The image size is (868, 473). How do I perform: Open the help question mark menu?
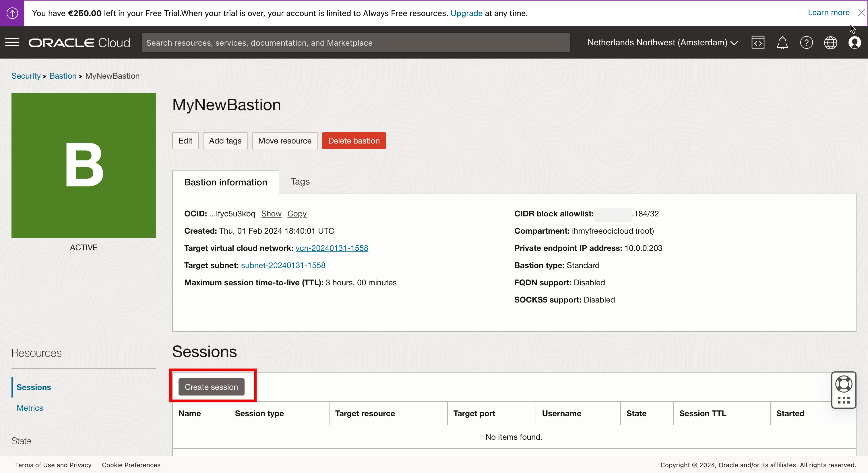point(806,43)
